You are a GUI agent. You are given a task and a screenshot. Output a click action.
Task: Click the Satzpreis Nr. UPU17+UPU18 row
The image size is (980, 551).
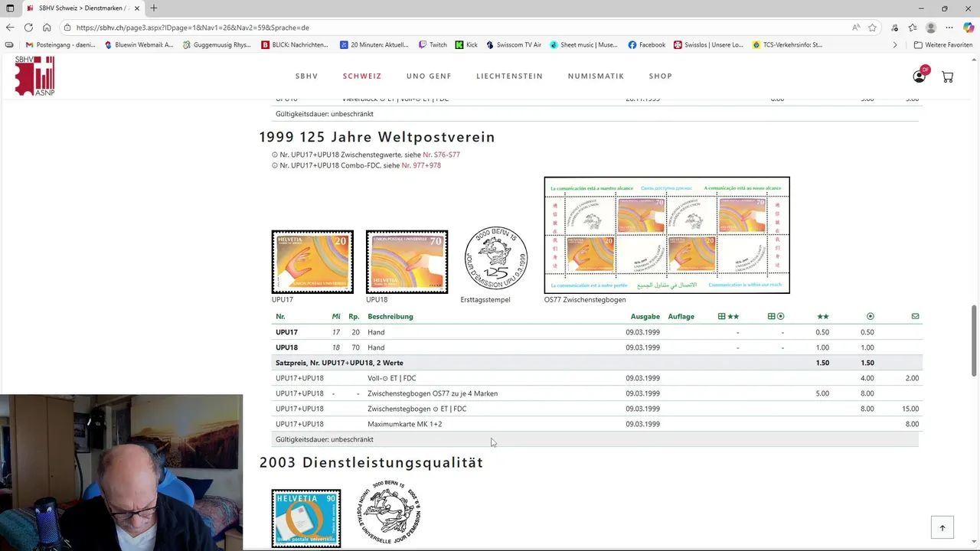tap(597, 363)
